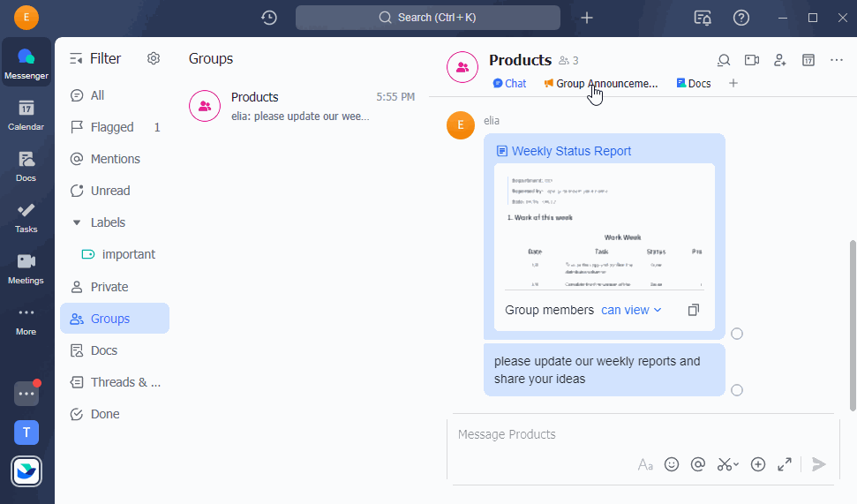
Task: Expand the message editor to full size
Action: 784,464
